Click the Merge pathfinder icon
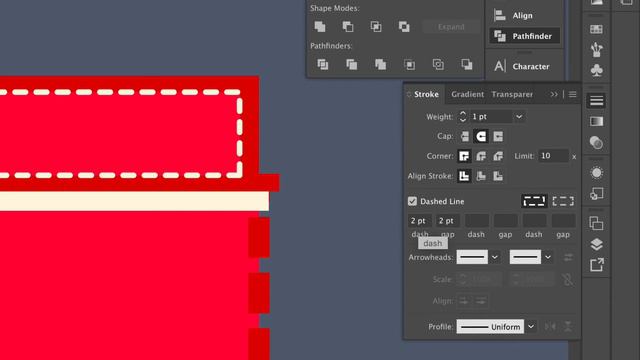Image resolution: width=640 pixels, height=360 pixels. (x=380, y=64)
